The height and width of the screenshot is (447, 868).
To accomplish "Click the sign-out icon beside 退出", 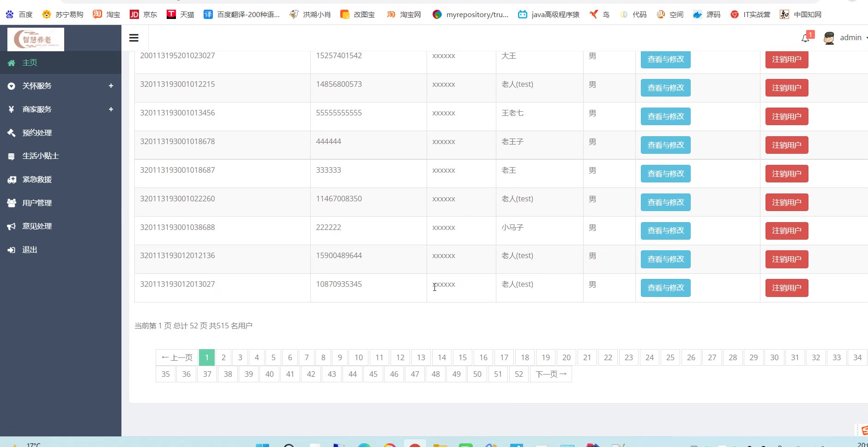I will click(12, 250).
